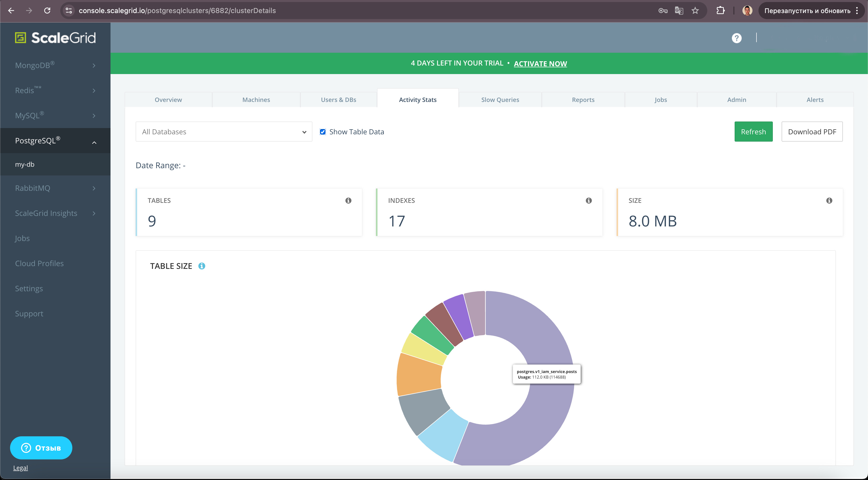This screenshot has width=868, height=480.
Task: Switch to the Machines tab
Action: coord(256,100)
